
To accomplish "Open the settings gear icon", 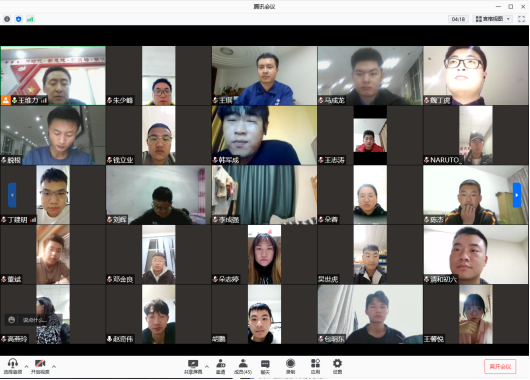I will tap(337, 366).
